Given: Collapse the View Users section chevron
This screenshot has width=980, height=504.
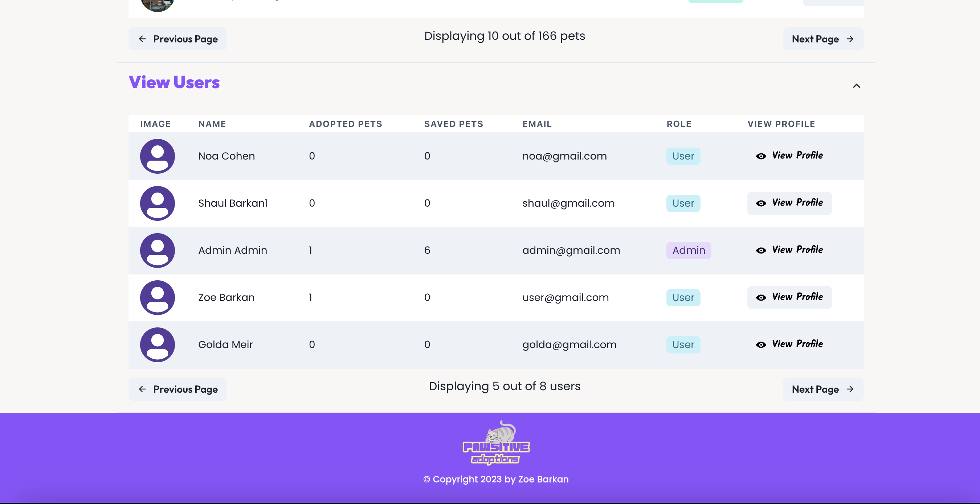Looking at the screenshot, I should coord(856,86).
